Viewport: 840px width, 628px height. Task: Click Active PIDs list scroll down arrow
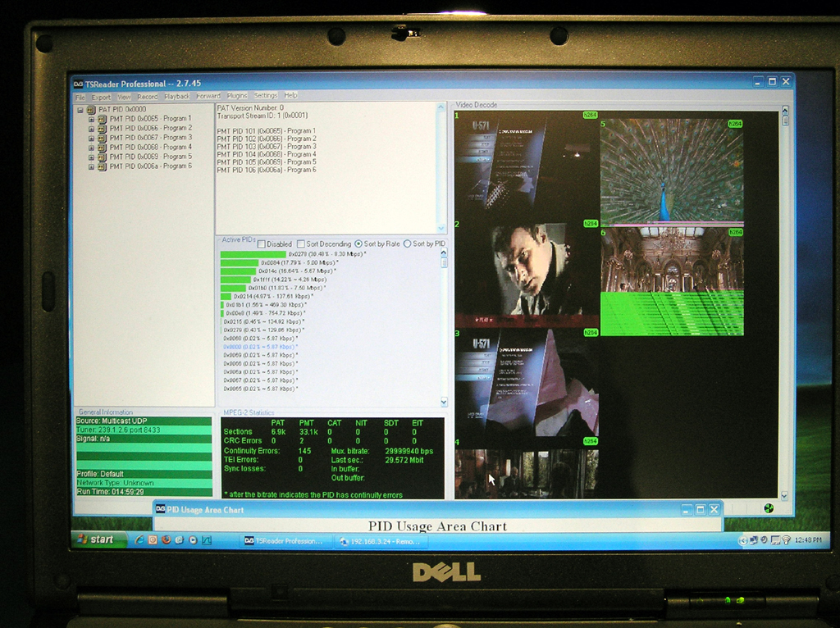coord(444,402)
